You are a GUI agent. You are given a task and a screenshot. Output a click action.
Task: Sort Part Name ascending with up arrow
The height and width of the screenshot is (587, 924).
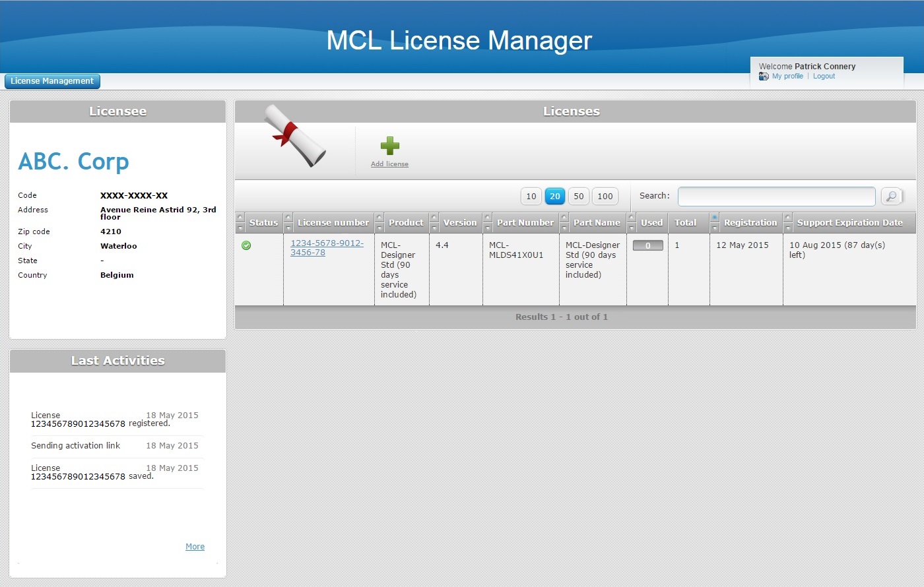564,218
